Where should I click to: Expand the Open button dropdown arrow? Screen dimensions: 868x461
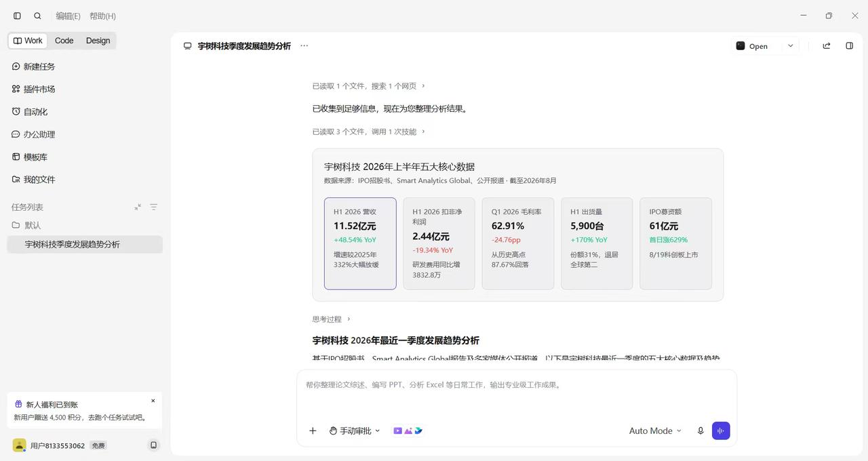pos(790,46)
